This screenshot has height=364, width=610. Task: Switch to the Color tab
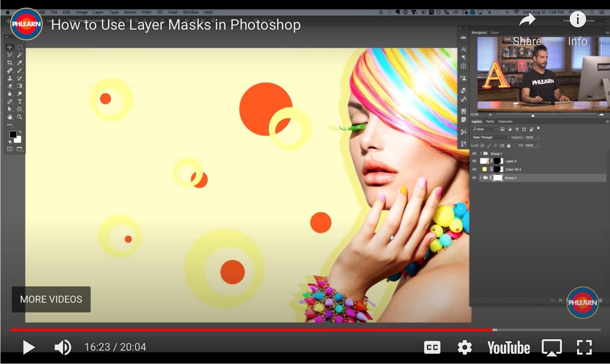tap(495, 32)
